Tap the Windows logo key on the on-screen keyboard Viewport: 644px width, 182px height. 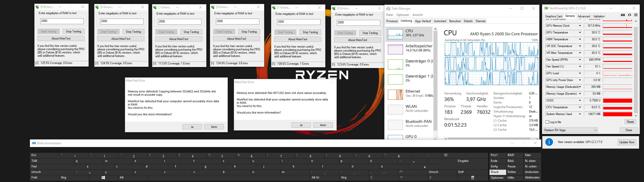tap(103, 178)
